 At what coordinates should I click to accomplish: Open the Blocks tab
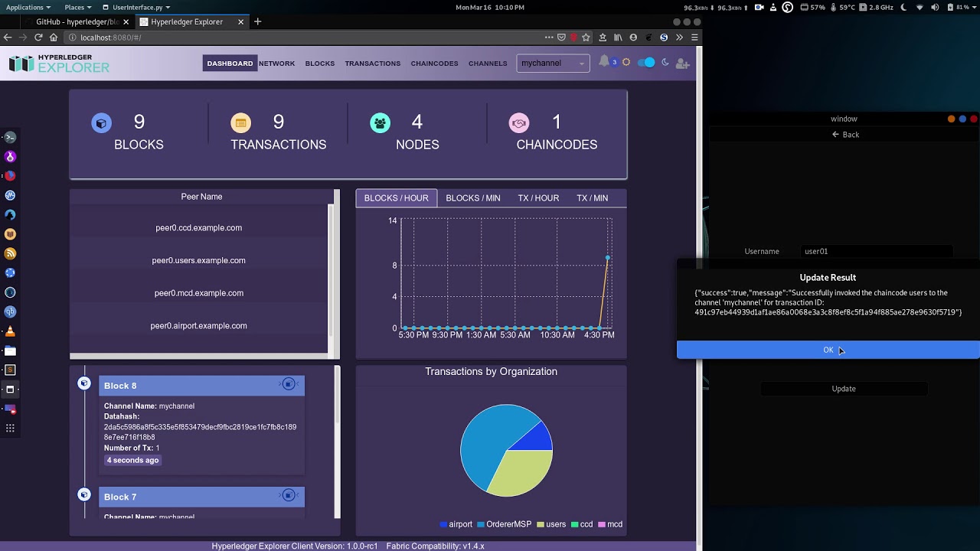[320, 64]
